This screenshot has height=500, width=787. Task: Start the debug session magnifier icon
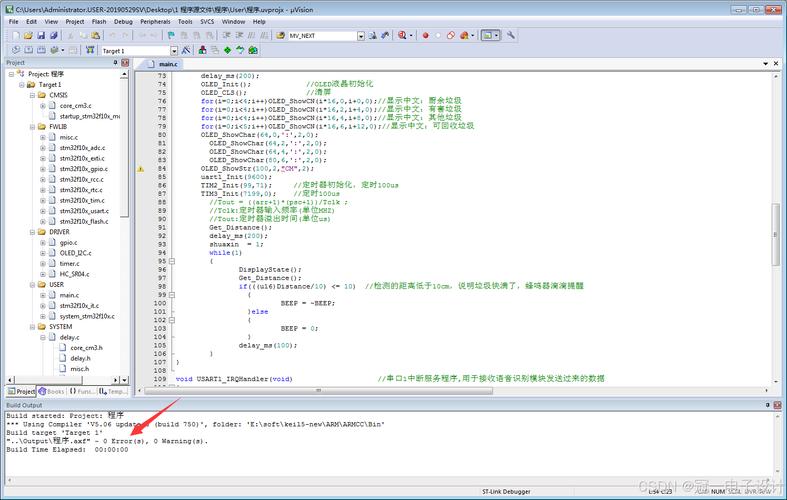[x=402, y=35]
